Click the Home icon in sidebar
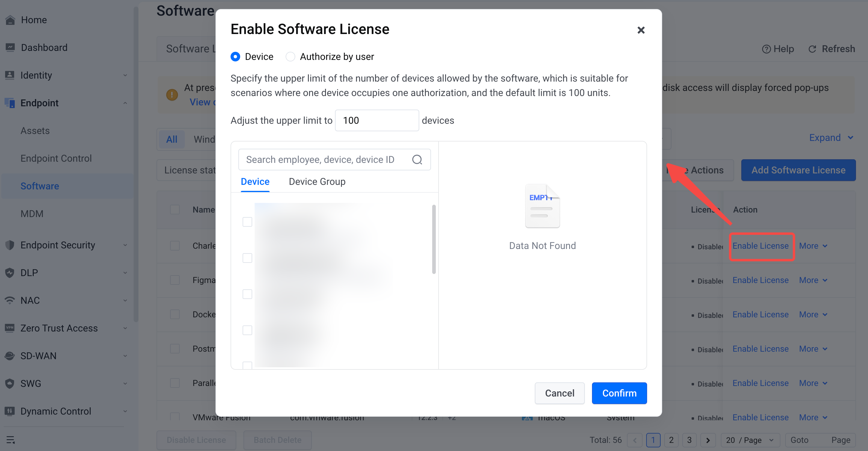The height and width of the screenshot is (451, 868). (10, 20)
